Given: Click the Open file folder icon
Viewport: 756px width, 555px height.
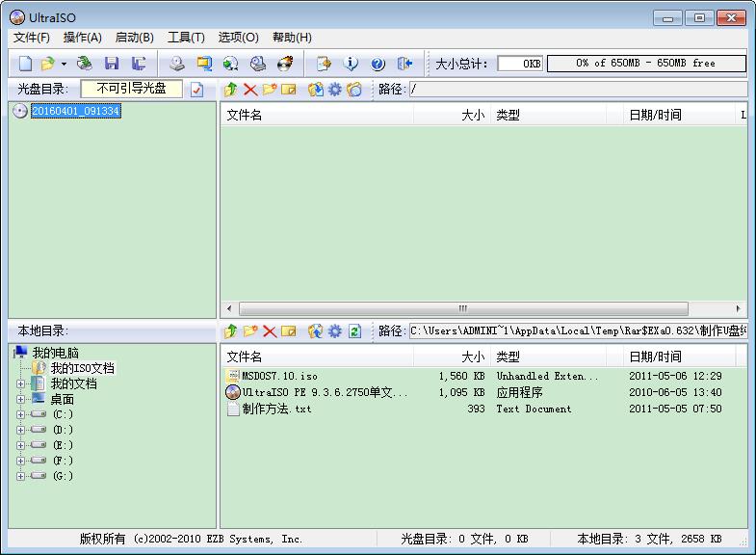Looking at the screenshot, I should coord(48,64).
